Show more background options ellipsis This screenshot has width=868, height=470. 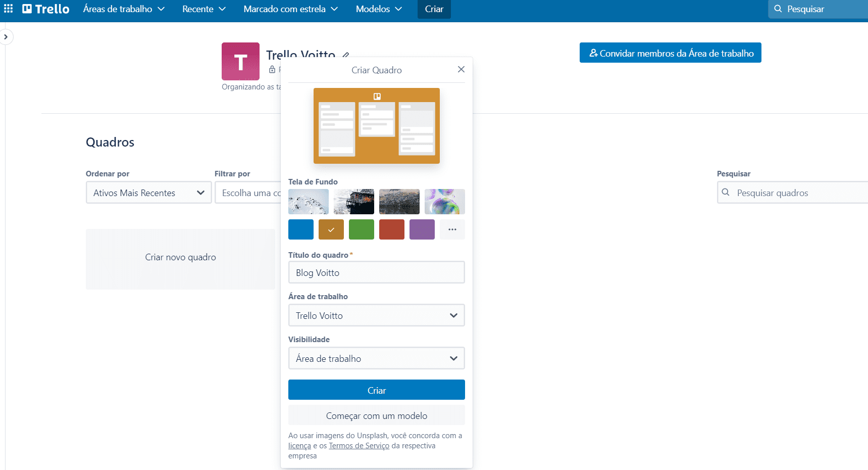tap(452, 229)
